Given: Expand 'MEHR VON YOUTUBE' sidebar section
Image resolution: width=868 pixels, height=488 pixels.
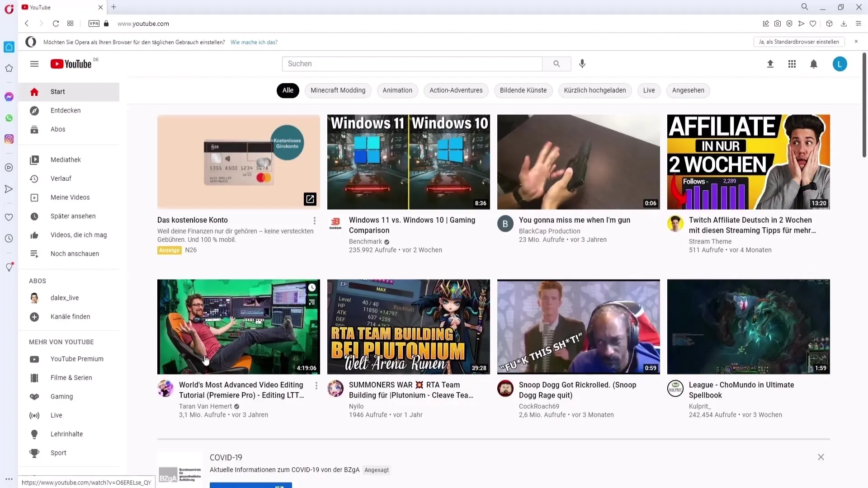Looking at the screenshot, I should (x=61, y=342).
